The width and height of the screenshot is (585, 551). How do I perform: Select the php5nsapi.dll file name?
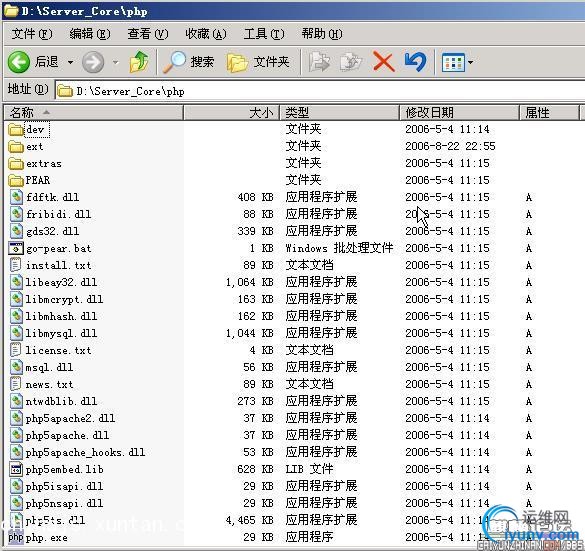click(x=64, y=503)
